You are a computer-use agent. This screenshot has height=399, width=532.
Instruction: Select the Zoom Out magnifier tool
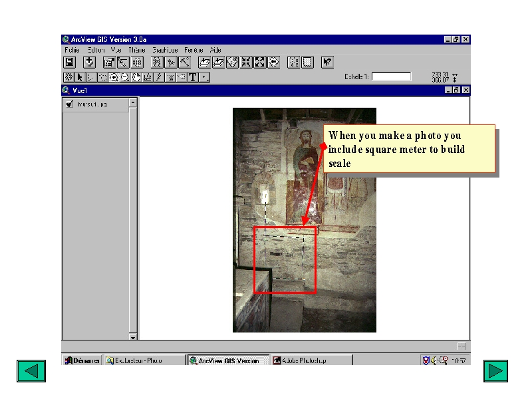(x=125, y=77)
